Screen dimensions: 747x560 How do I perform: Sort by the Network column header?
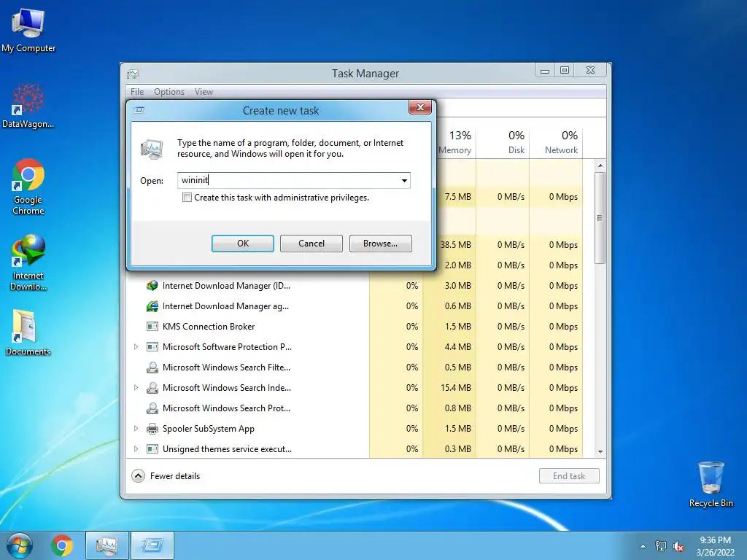[x=556, y=142]
